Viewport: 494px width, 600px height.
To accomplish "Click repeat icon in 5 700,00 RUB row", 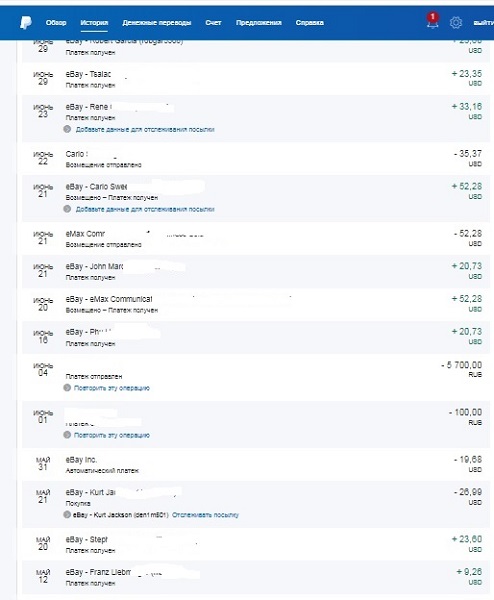I will click(x=67, y=388).
